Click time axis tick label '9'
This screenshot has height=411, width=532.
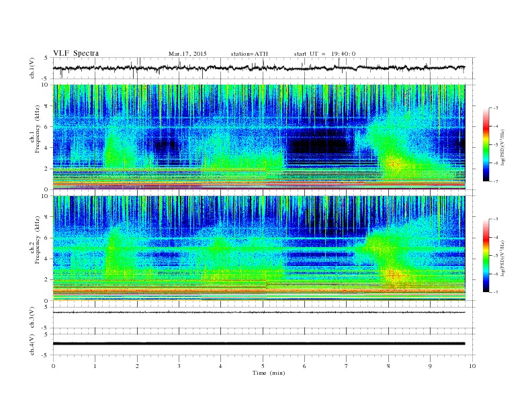tap(430, 366)
